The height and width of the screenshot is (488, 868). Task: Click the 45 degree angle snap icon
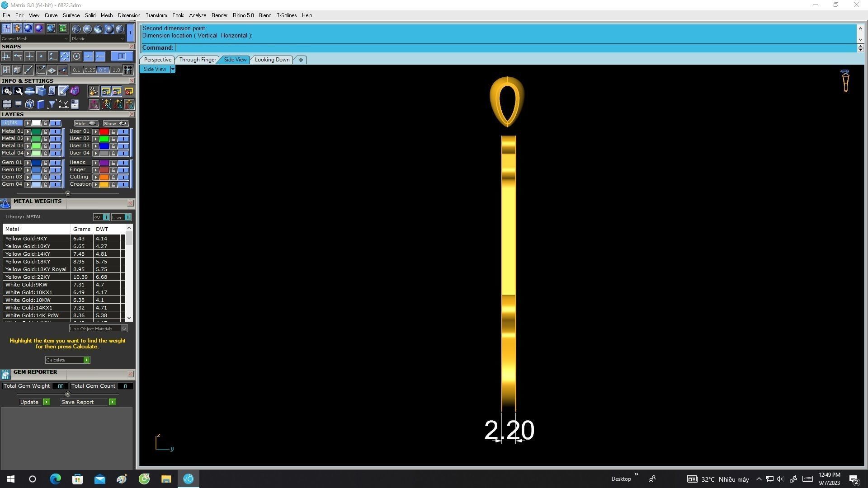coord(41,70)
